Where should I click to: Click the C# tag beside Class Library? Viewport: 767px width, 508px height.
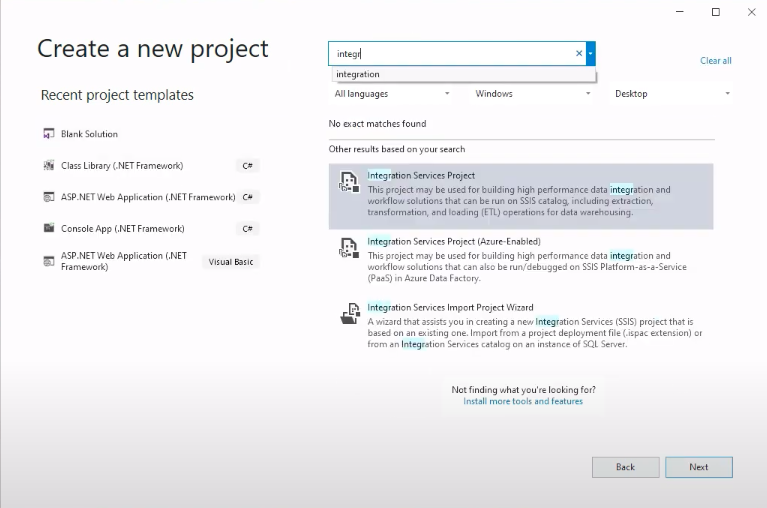pyautogui.click(x=248, y=166)
